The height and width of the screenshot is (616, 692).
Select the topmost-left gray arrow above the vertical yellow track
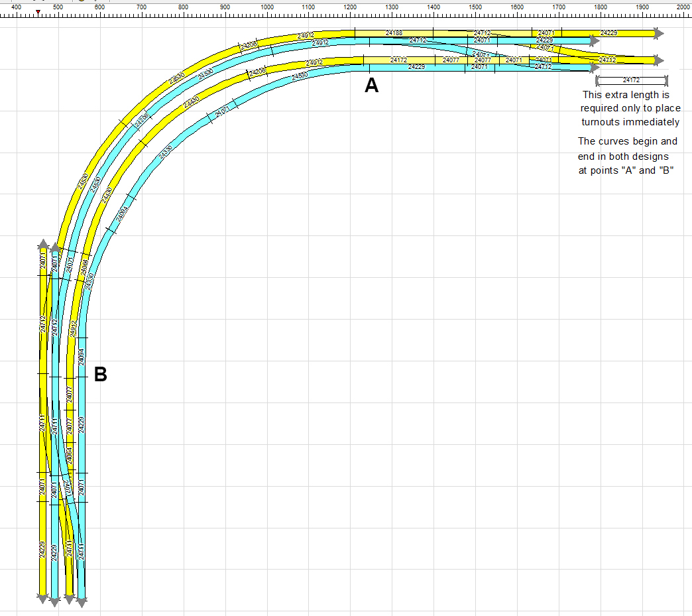point(42,245)
